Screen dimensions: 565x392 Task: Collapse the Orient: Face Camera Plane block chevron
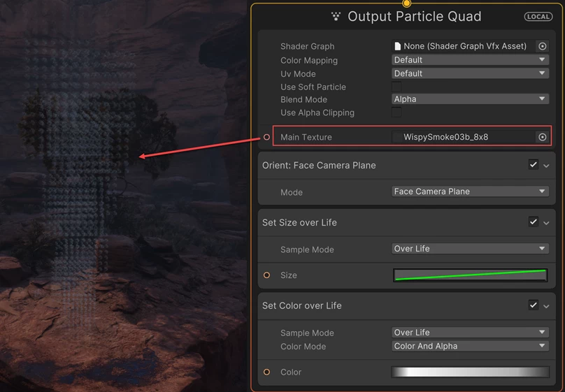(x=546, y=166)
